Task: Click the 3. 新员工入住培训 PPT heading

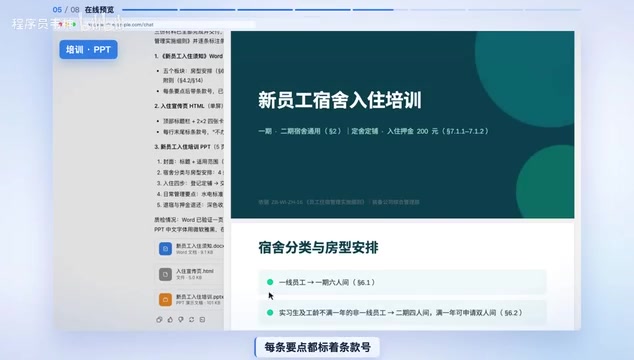Action: 189,147
